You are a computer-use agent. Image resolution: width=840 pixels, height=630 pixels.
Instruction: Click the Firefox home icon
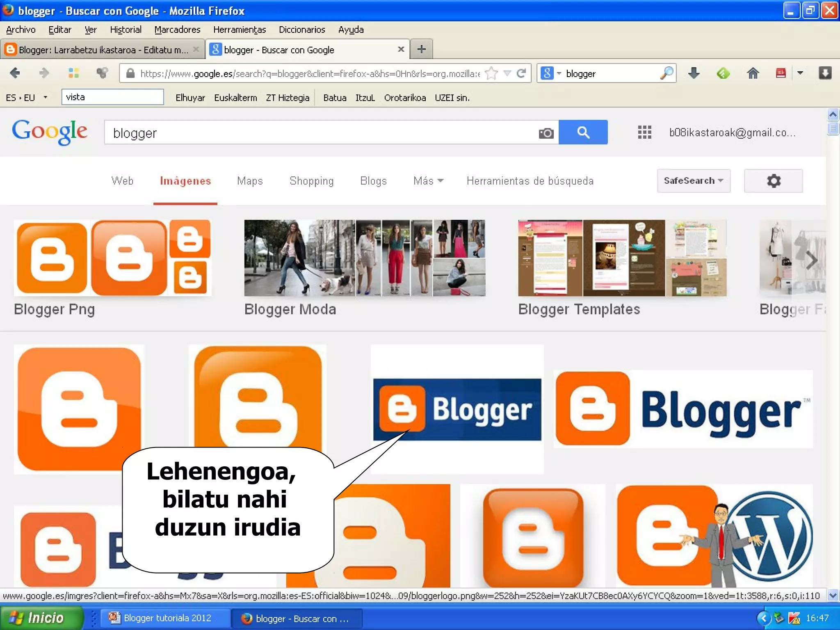point(753,73)
